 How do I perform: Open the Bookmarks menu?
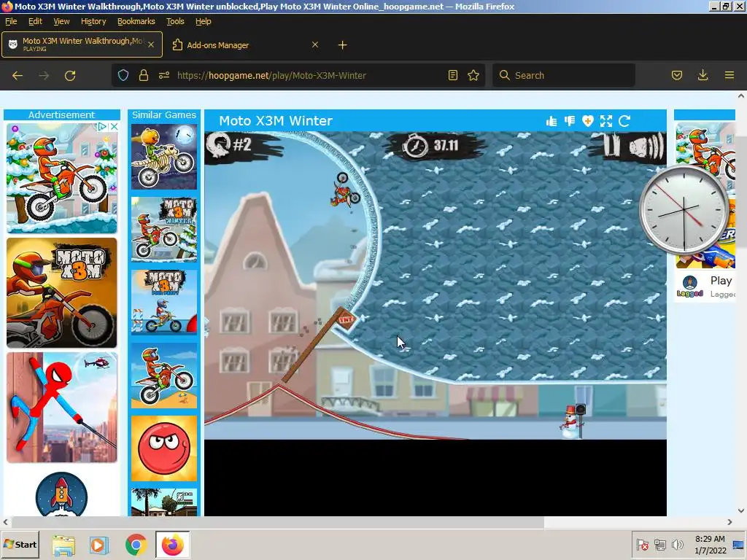pyautogui.click(x=136, y=21)
